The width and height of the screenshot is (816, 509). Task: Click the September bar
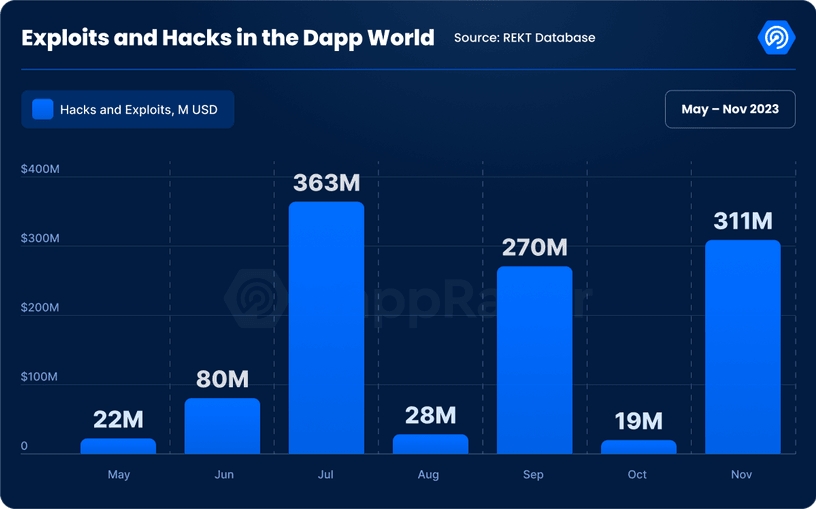534,360
